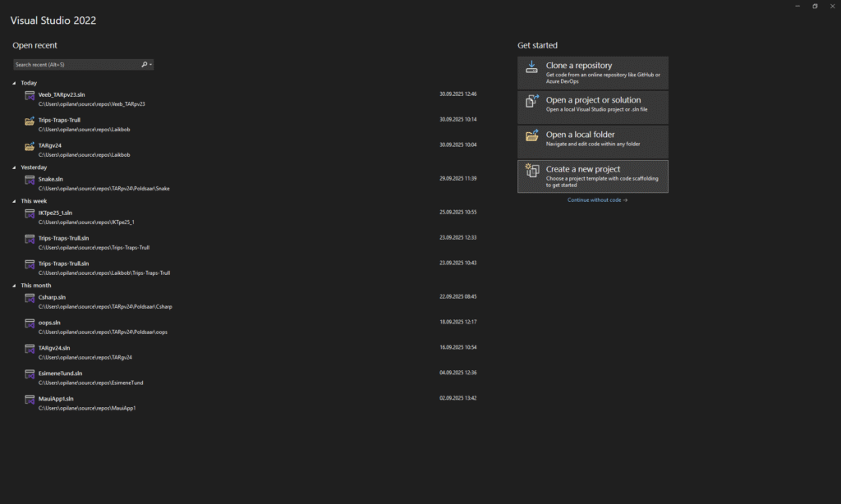Open search options dropdown arrow

pos(151,64)
